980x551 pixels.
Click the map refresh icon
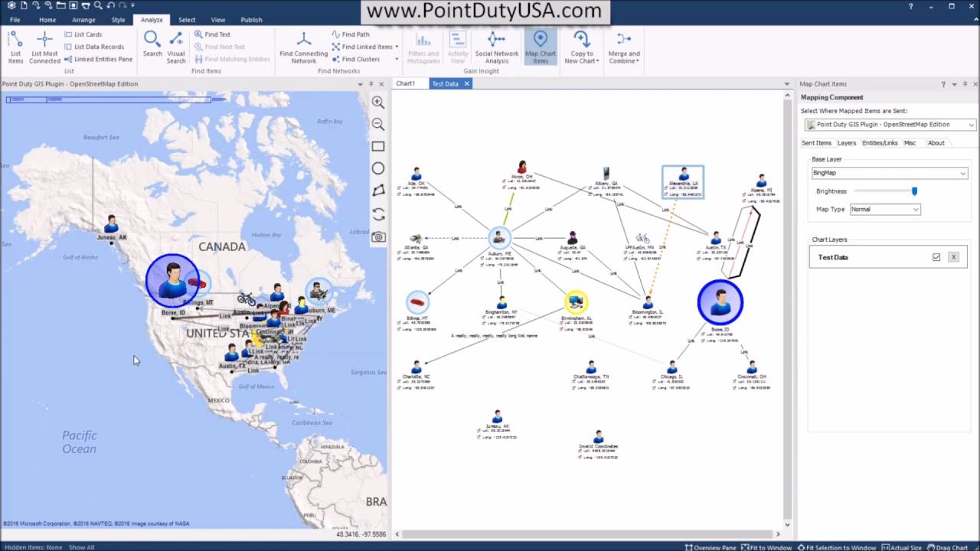point(378,214)
